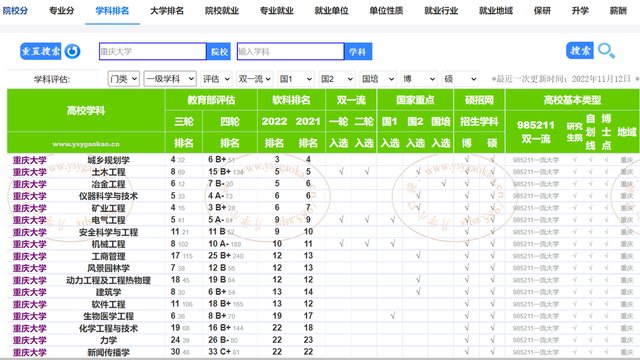Open the 博 filter dropdown
640x360 pixels.
(x=419, y=79)
